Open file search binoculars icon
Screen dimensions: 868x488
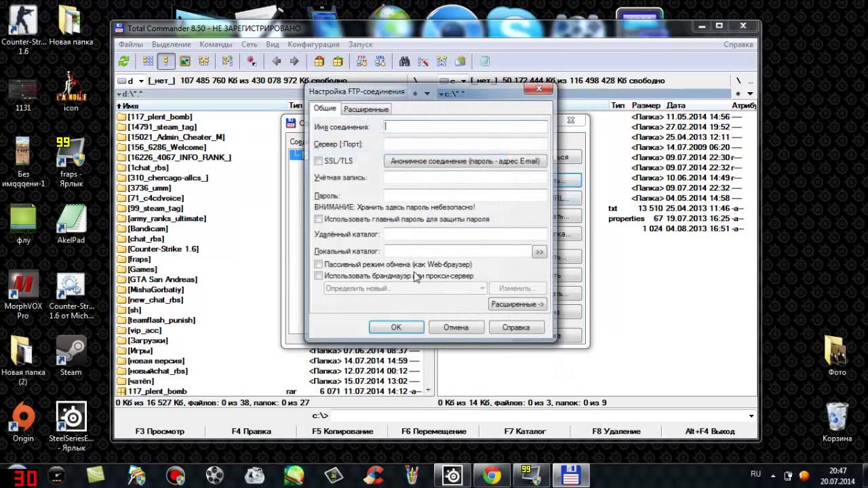click(404, 61)
